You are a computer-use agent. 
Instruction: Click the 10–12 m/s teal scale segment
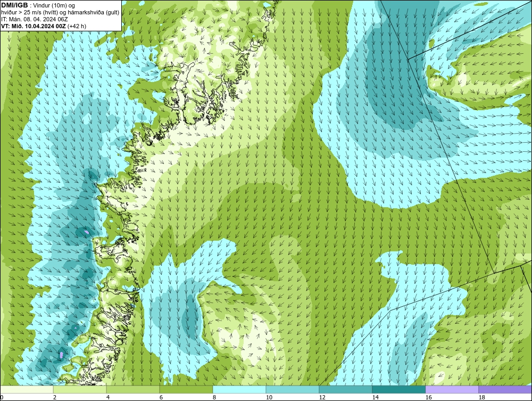click(293, 389)
